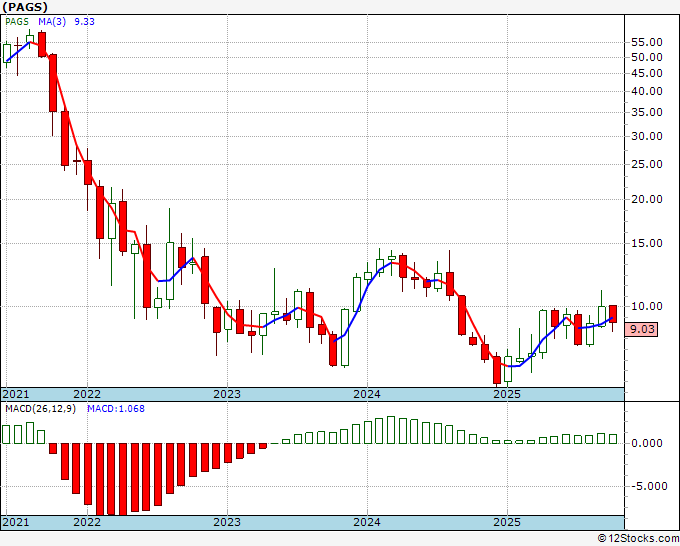680x546 pixels.
Task: Click the (PAGS) chart title
Action: [x=25, y=7]
